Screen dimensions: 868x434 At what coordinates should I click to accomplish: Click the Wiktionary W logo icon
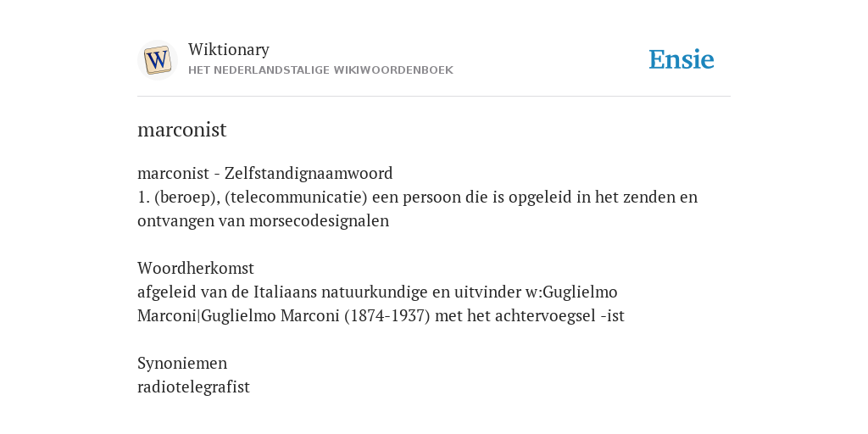pyautogui.click(x=157, y=60)
